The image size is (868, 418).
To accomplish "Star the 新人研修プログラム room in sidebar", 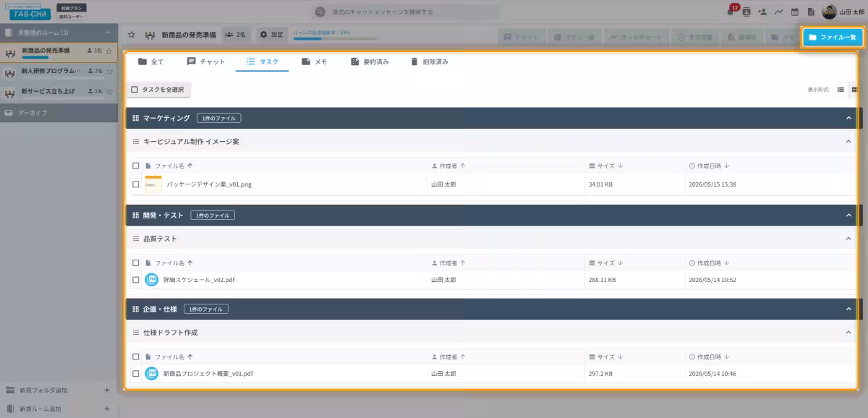I will [109, 72].
